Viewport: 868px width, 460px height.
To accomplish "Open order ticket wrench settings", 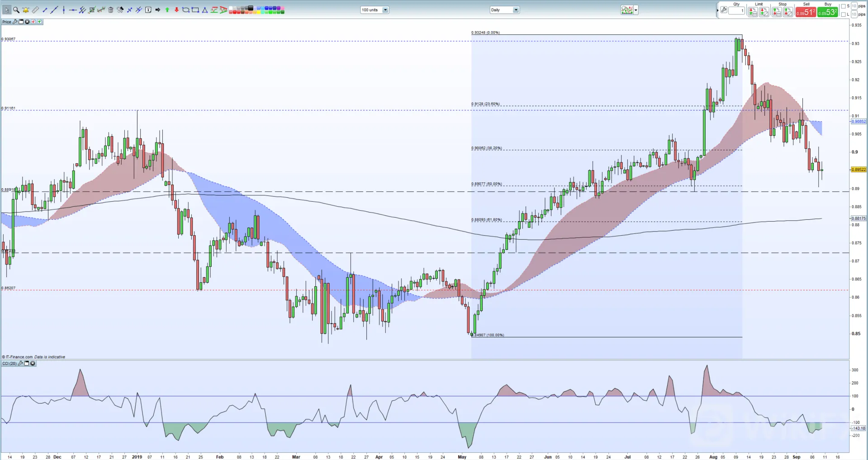I will tap(724, 10).
